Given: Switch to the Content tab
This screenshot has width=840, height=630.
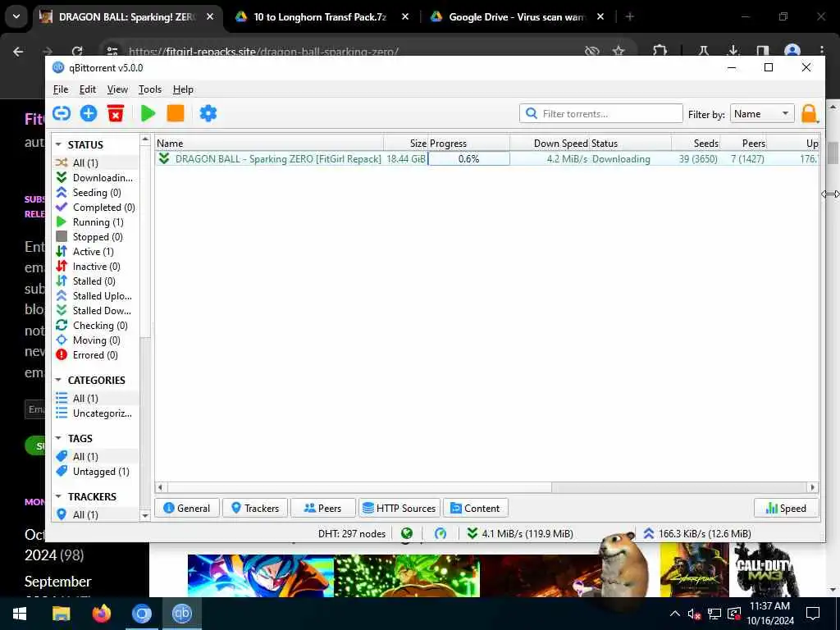Looking at the screenshot, I should [476, 508].
